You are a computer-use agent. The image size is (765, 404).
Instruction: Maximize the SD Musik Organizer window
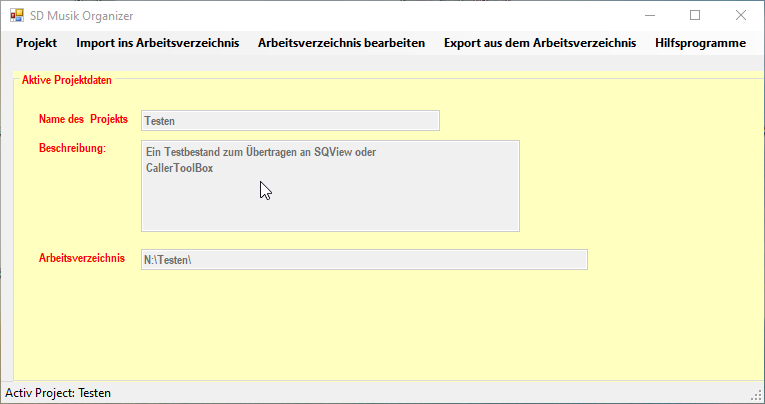[695, 15]
